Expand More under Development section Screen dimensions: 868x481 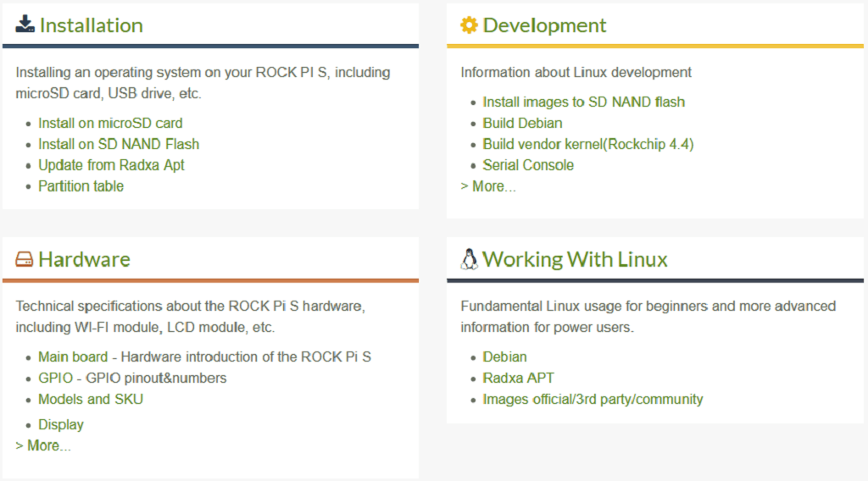point(488,186)
